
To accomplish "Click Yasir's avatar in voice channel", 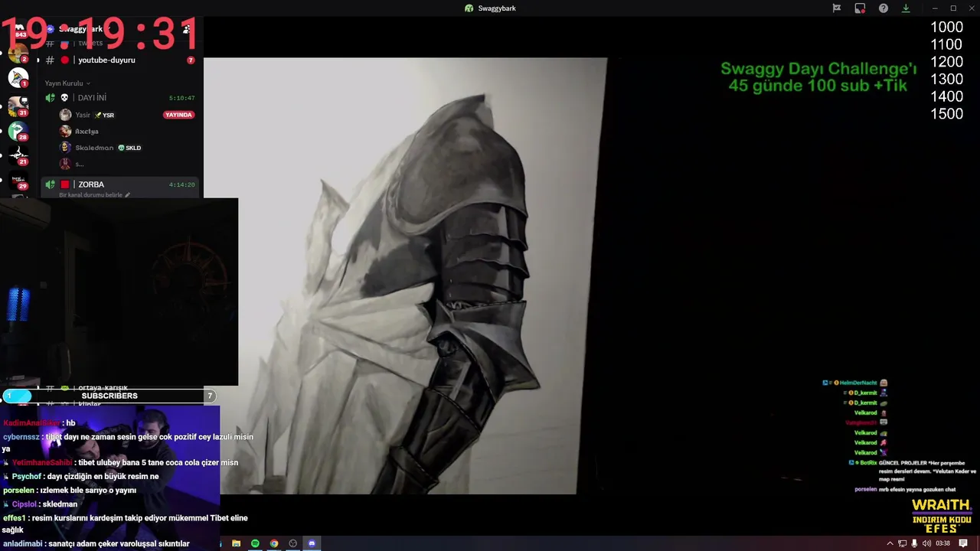I will 66,115.
